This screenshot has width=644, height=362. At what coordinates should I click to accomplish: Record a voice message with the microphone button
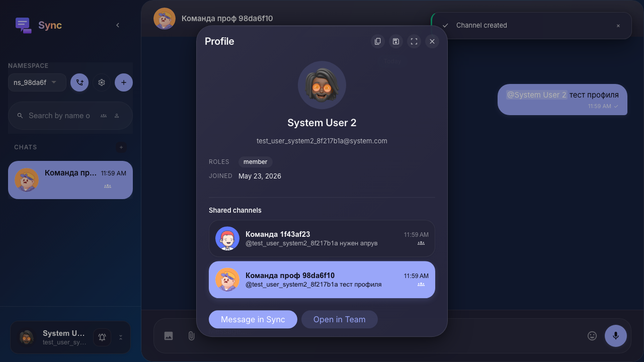pos(616,336)
